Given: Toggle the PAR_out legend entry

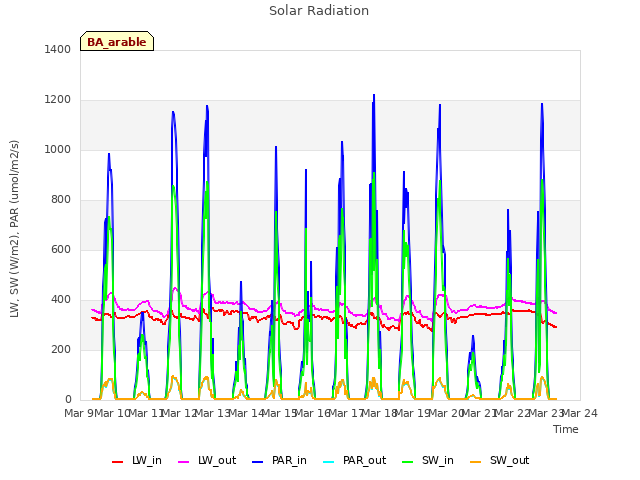Looking at the screenshot, I should pyautogui.click(x=354, y=461).
